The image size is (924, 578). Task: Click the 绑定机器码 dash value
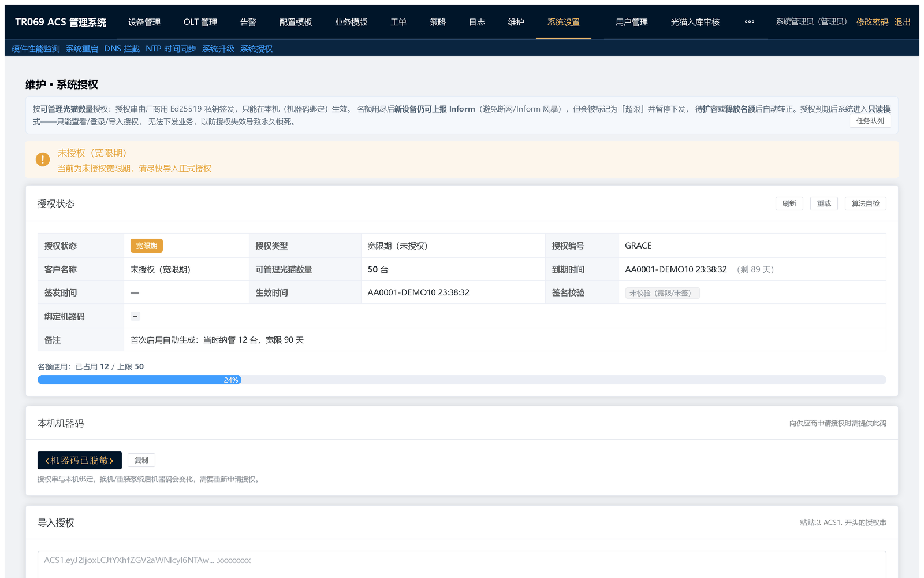point(136,316)
